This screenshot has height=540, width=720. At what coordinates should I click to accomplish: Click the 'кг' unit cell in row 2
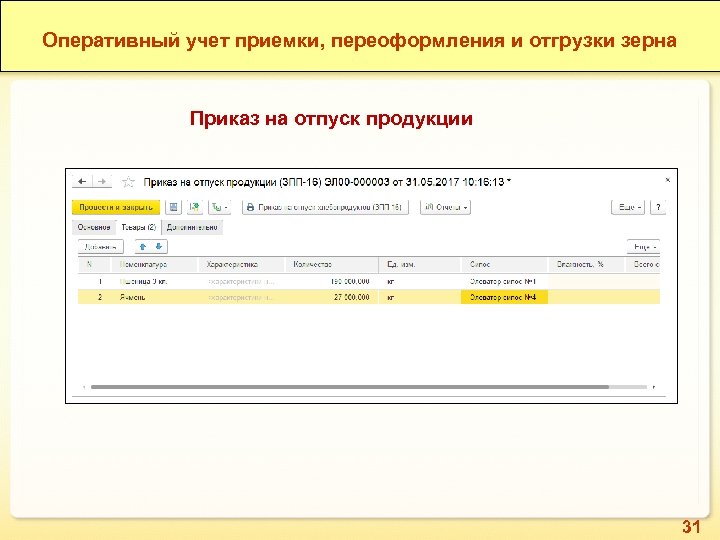pyautogui.click(x=419, y=297)
